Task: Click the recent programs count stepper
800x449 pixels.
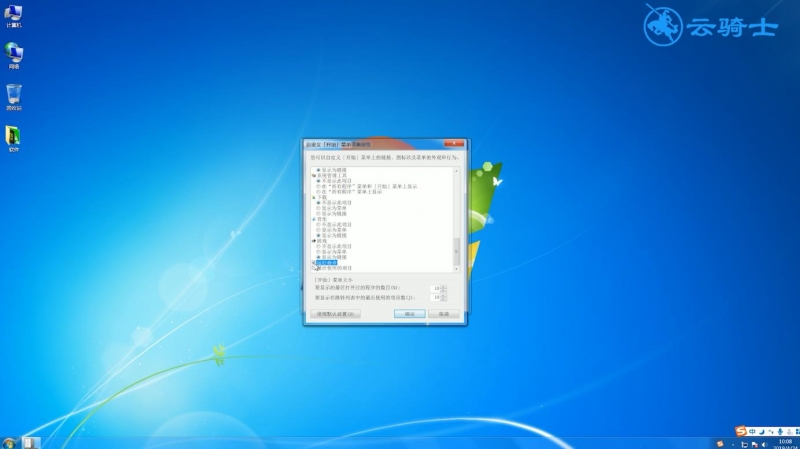Action: [x=443, y=288]
